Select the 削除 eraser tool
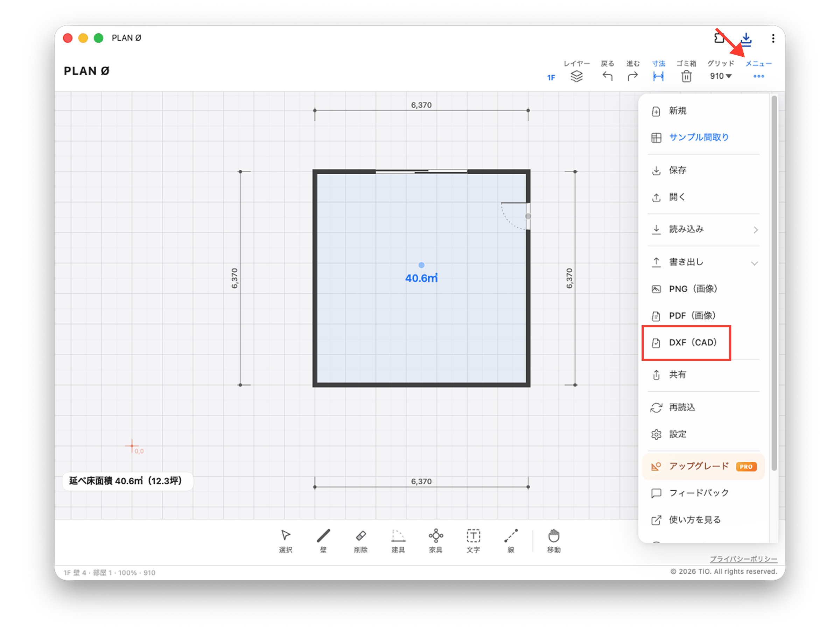The image size is (840, 630). point(360,541)
